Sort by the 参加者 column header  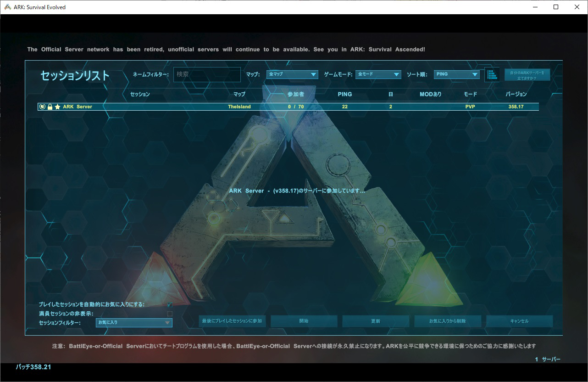295,94
